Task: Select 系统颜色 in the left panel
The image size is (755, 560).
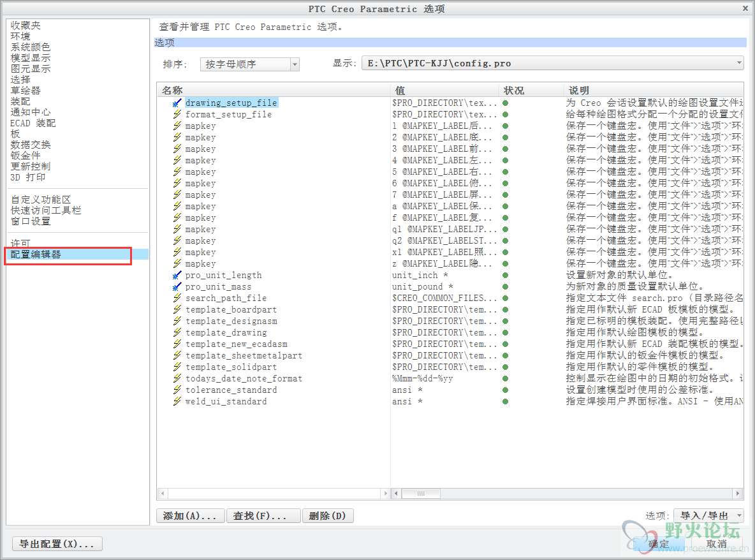Action: tap(31, 47)
